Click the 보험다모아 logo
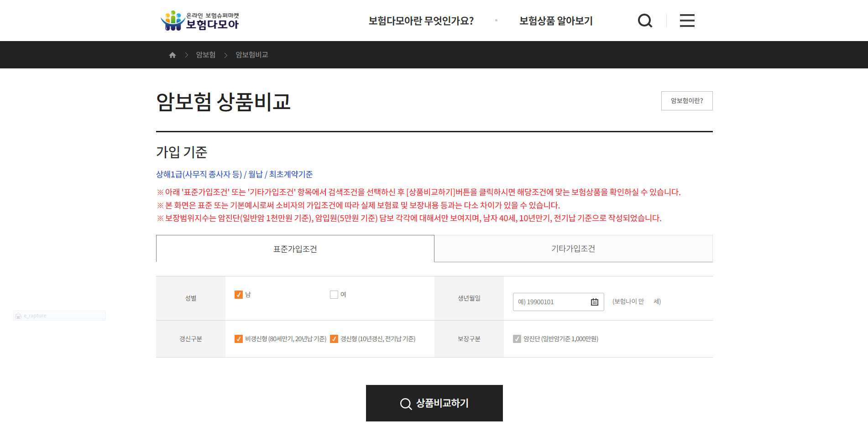The width and height of the screenshot is (868, 426). 200,21
